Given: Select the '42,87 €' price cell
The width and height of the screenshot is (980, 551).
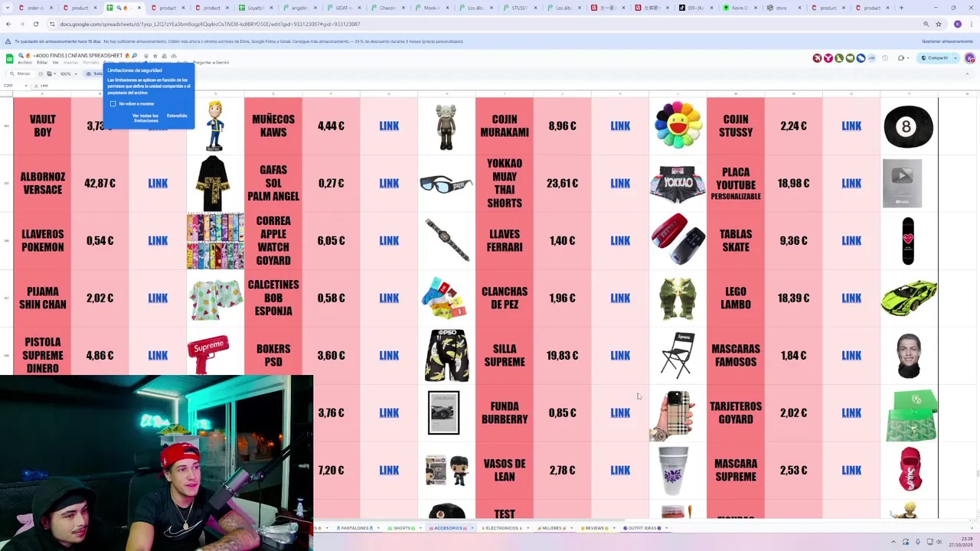Looking at the screenshot, I should tap(100, 184).
